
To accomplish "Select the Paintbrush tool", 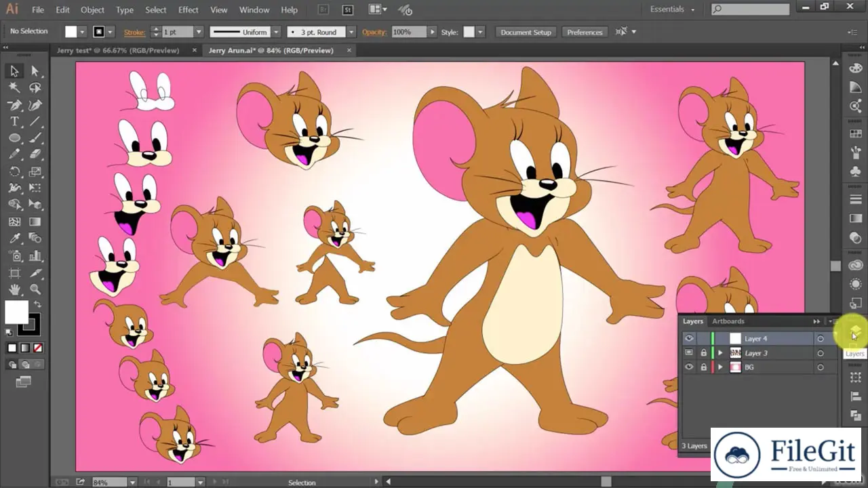I will (35, 138).
